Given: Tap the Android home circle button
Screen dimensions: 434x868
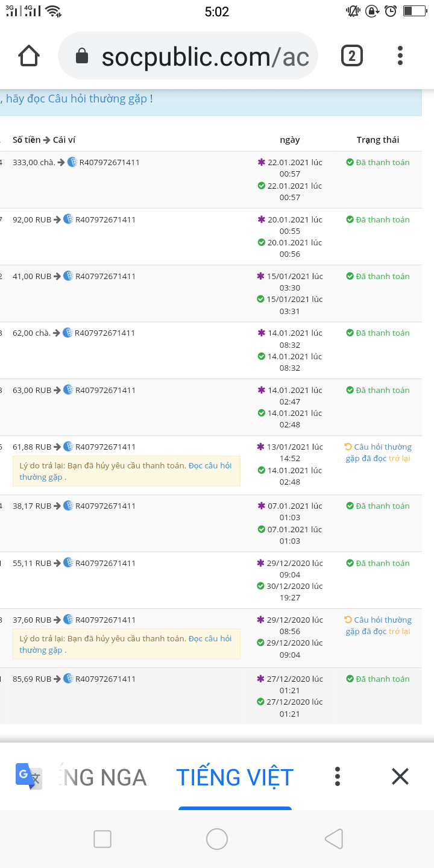Looking at the screenshot, I should 217,838.
